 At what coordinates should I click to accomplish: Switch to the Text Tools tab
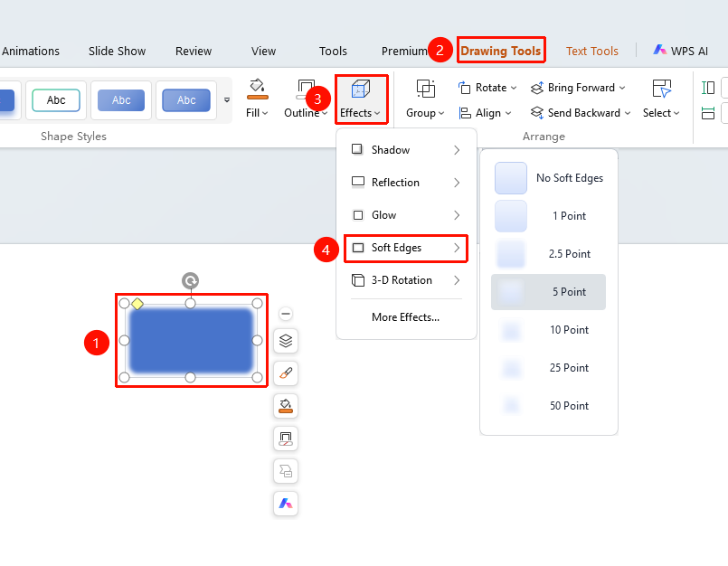(x=592, y=51)
